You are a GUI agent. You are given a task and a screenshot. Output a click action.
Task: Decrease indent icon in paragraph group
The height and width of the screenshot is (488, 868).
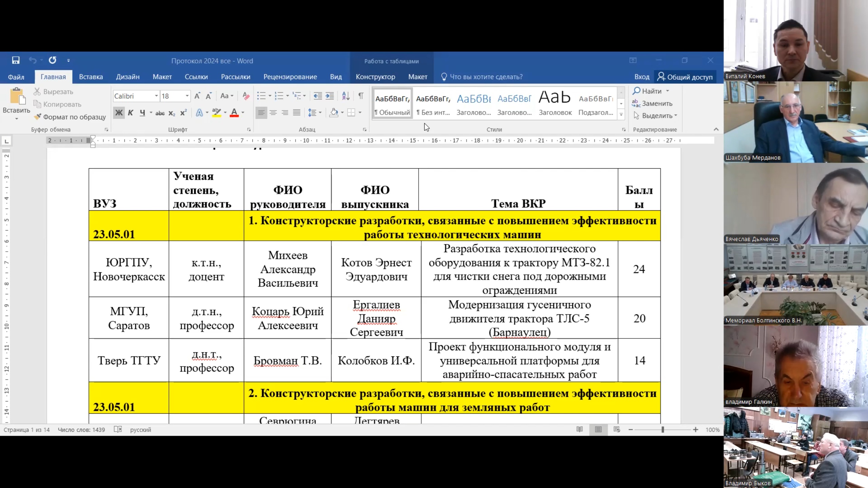317,96
